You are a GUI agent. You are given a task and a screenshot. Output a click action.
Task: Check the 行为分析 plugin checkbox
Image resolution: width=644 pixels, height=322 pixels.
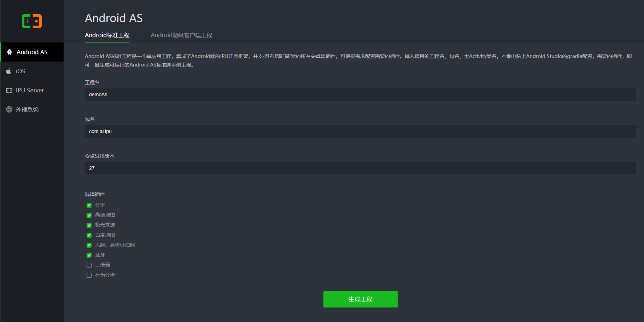[x=89, y=275]
